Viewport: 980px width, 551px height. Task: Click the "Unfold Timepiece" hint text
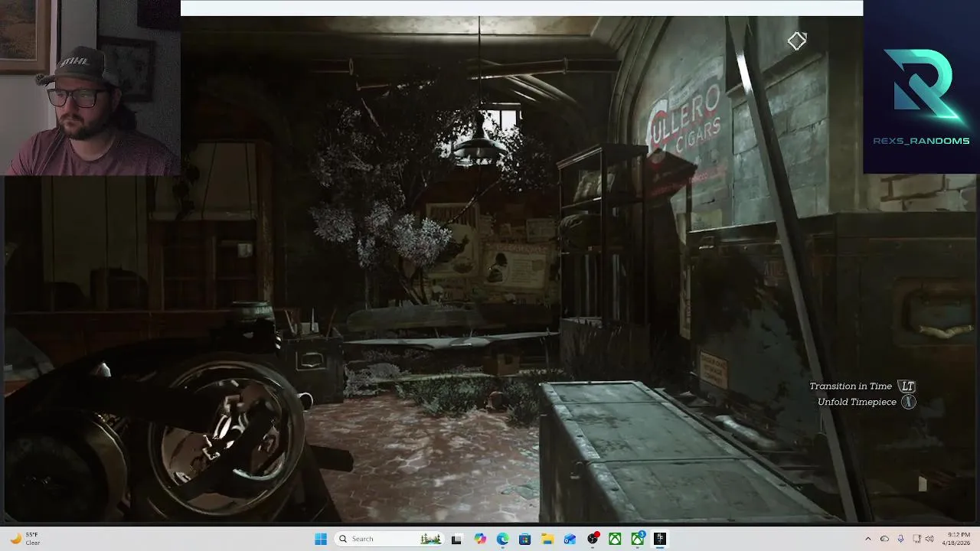point(857,402)
